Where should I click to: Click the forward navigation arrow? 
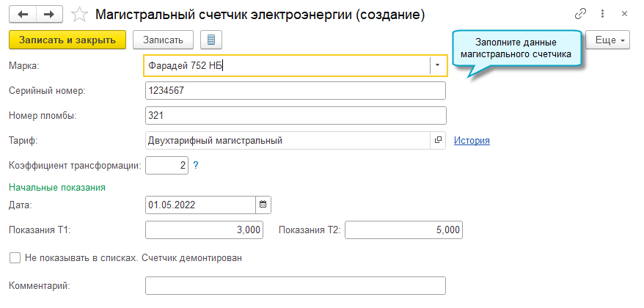(49, 15)
